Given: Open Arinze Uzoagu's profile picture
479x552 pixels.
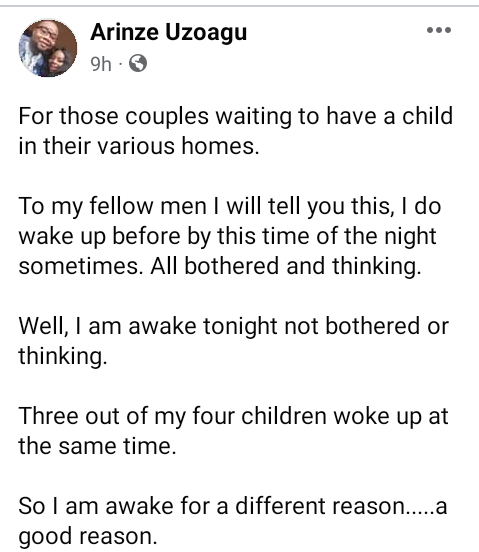Looking at the screenshot, I should 48,48.
